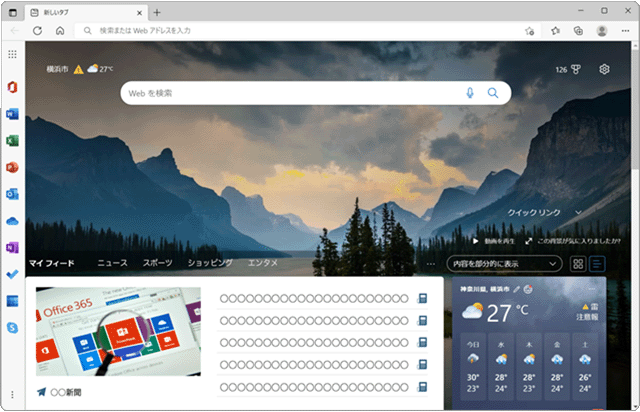The height and width of the screenshot is (412, 640).
Task: Click この背景が気に入りましたか link
Action: click(x=573, y=241)
